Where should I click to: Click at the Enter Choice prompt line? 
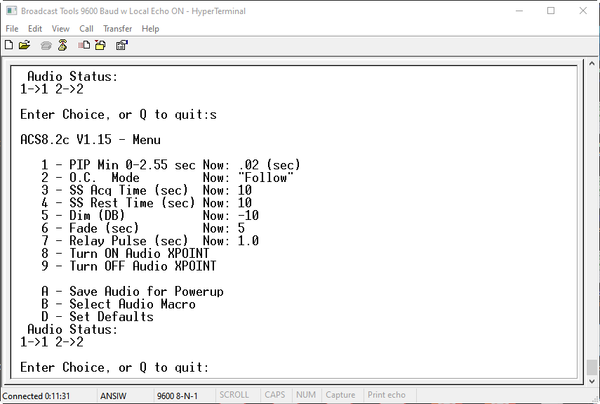(115, 367)
